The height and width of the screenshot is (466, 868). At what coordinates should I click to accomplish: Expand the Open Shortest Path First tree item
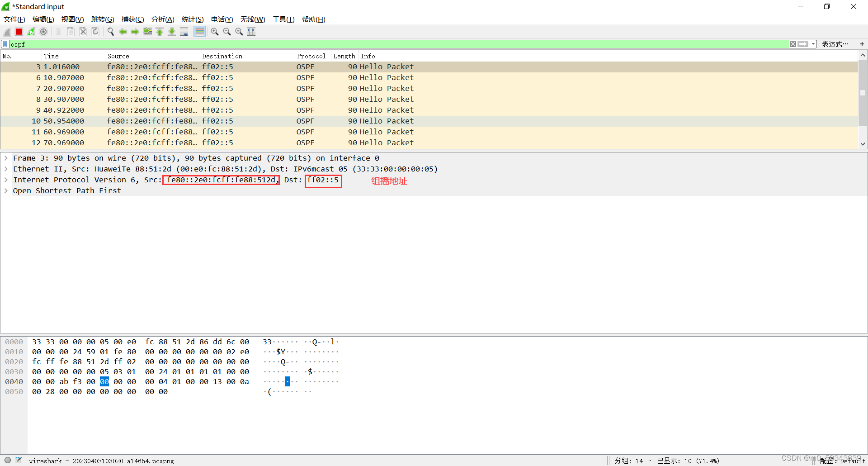point(6,190)
